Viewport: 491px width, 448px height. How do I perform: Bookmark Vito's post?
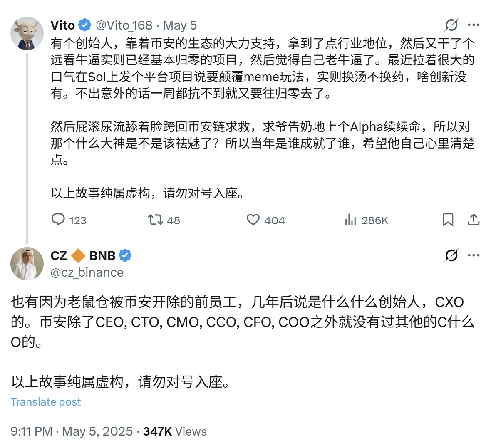(448, 220)
